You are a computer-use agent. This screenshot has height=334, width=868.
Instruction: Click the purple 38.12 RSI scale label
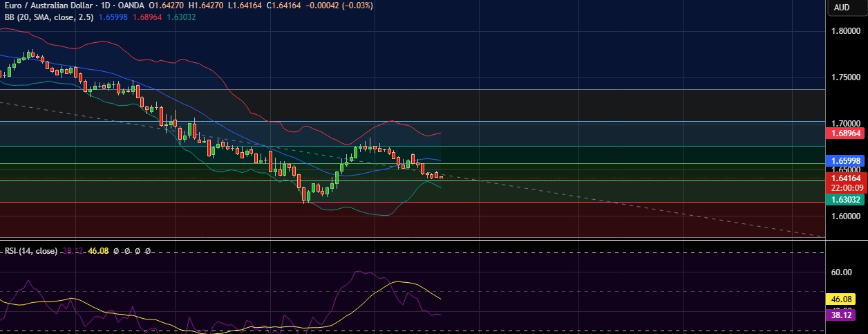click(840, 315)
